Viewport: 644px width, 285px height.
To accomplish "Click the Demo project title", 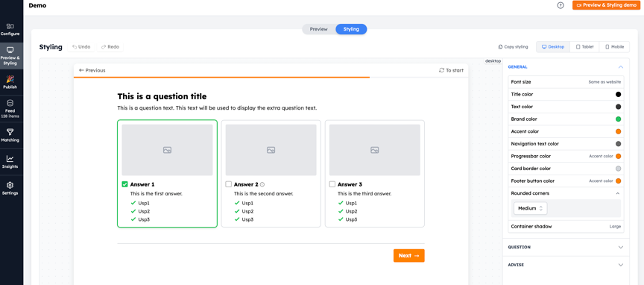I will tap(37, 6).
